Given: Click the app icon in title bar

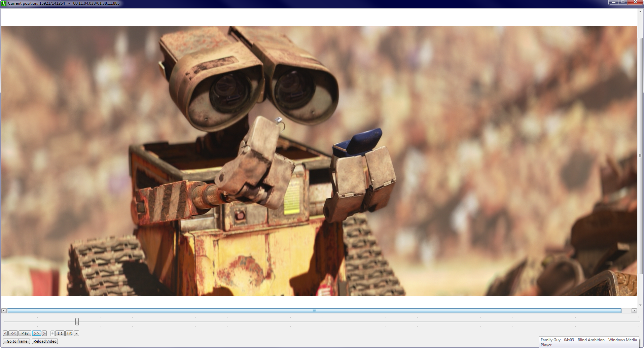Looking at the screenshot, I should pos(4,3).
